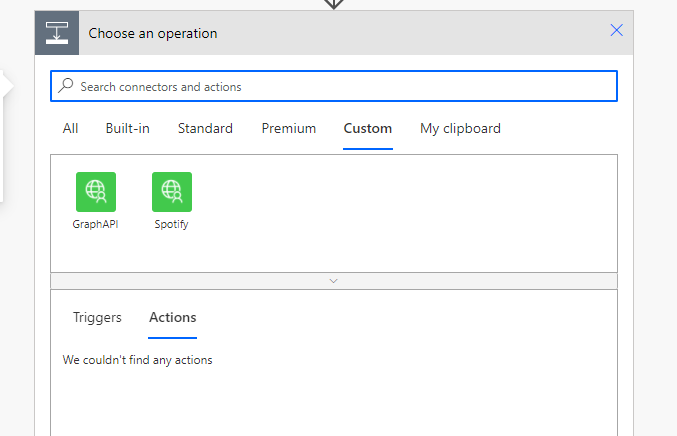The image size is (677, 436).
Task: Click the We couldn't find any actions message
Action: tap(137, 360)
